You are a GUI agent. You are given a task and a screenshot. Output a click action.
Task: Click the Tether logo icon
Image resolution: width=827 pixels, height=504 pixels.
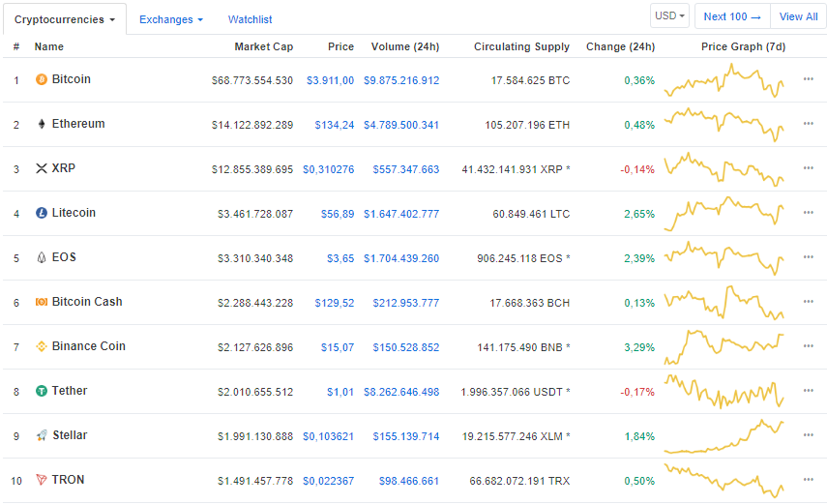click(42, 391)
